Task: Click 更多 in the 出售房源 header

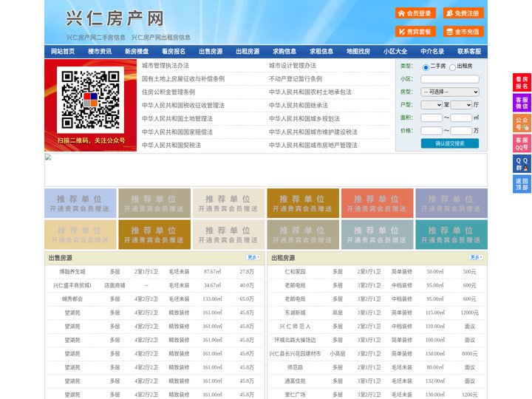Action: [253, 258]
